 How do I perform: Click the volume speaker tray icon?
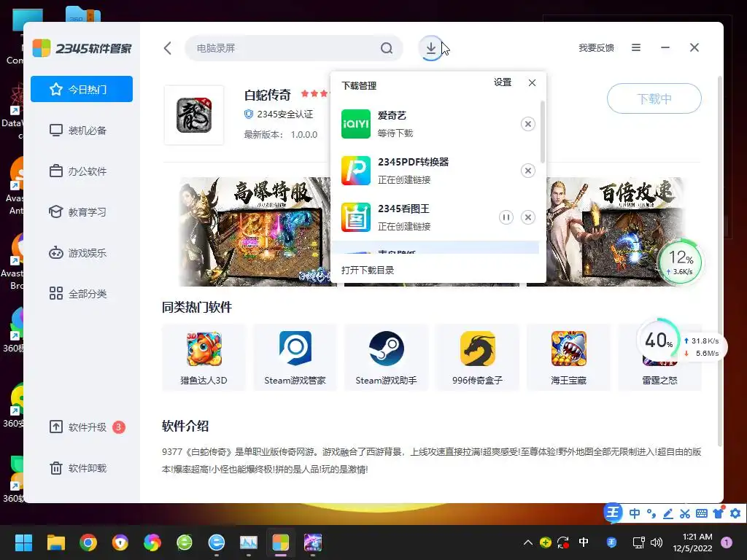pos(657,542)
